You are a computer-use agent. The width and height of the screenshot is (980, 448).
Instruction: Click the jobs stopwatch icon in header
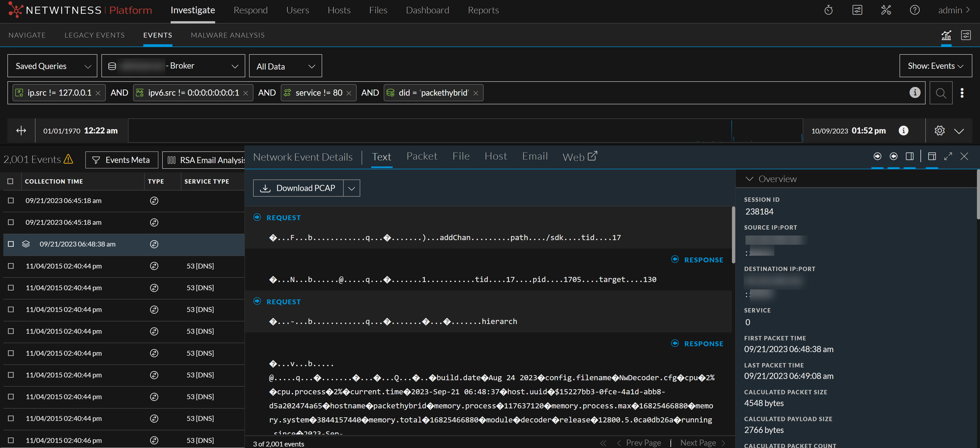pyautogui.click(x=828, y=10)
